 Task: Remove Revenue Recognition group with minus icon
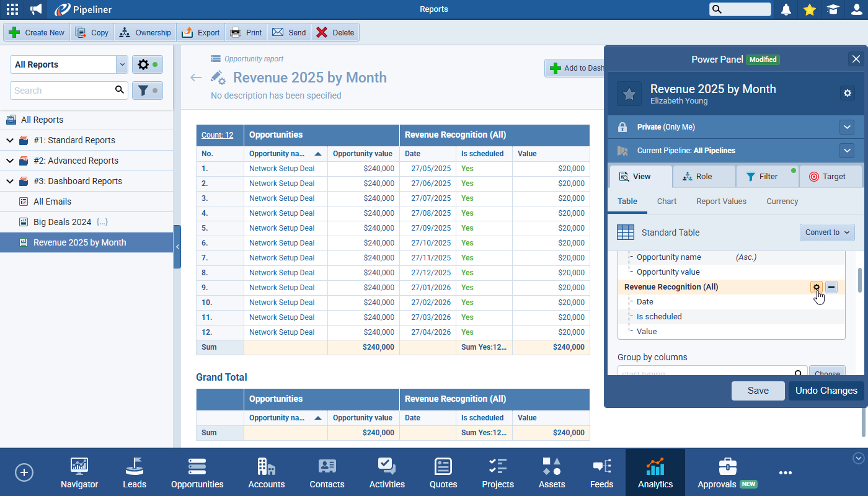(831, 287)
